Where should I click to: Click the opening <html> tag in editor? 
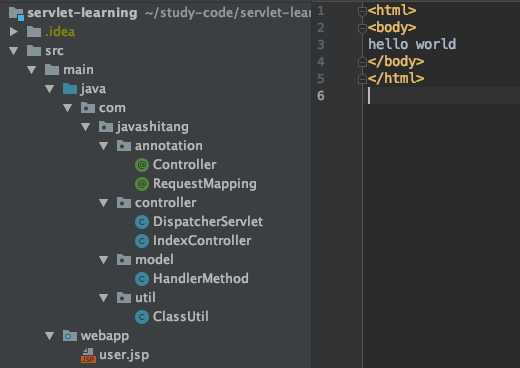point(392,11)
